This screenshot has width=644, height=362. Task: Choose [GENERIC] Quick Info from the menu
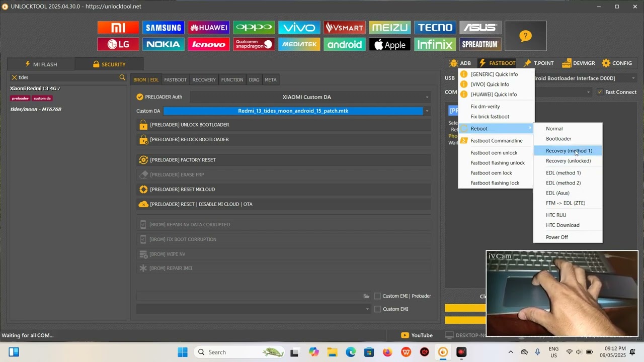[x=496, y=74]
